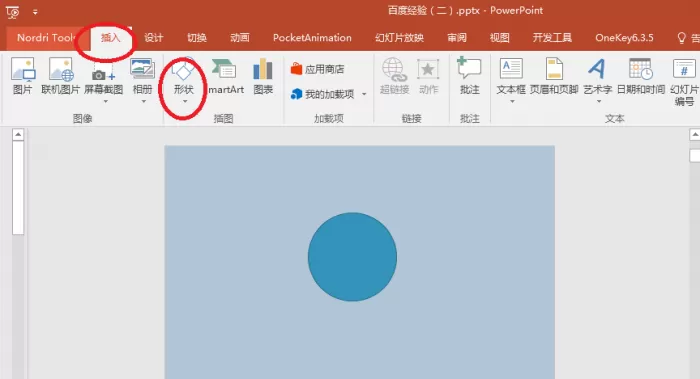Open the quick access toolbar customize arrow
The height and width of the screenshot is (379, 700).
point(35,12)
